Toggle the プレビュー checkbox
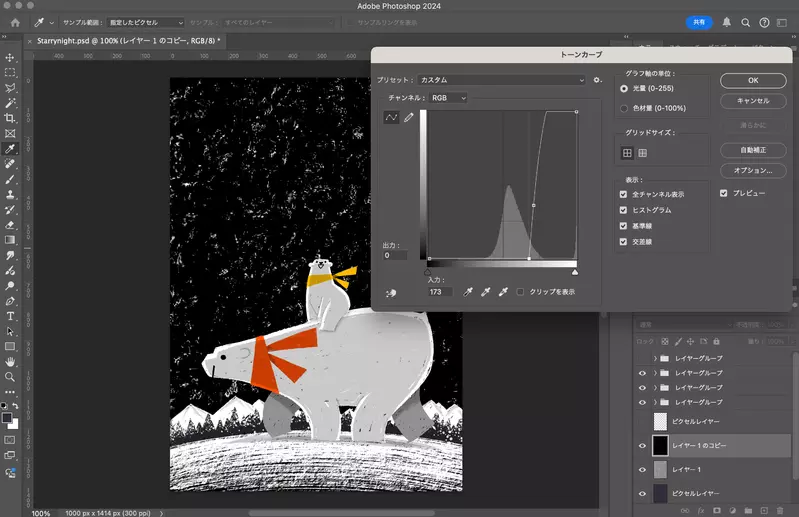The height and width of the screenshot is (517, 799). pos(725,193)
